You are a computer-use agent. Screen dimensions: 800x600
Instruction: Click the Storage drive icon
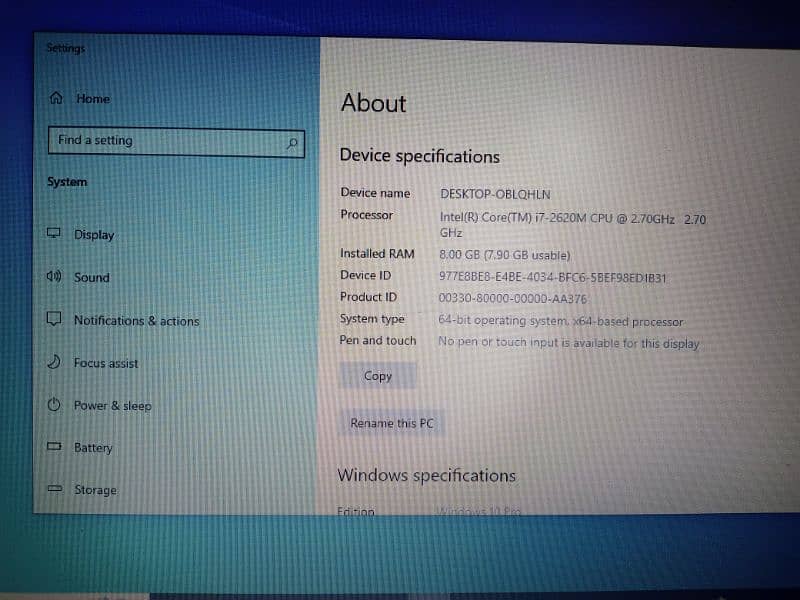[x=54, y=490]
